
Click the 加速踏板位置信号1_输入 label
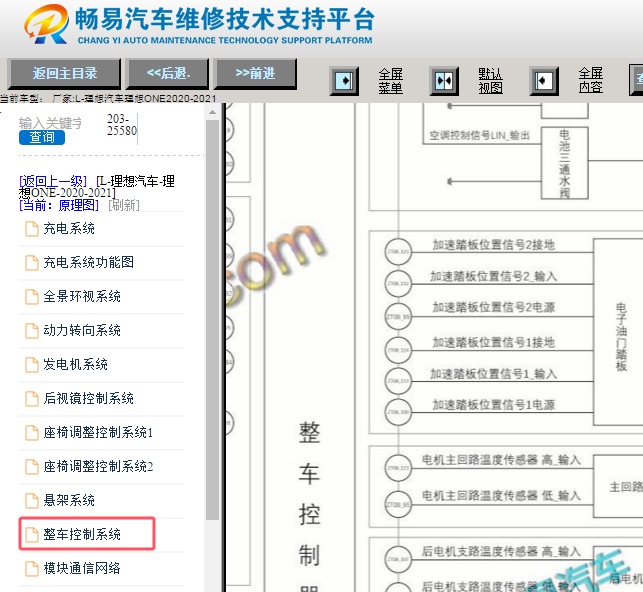[x=493, y=374]
